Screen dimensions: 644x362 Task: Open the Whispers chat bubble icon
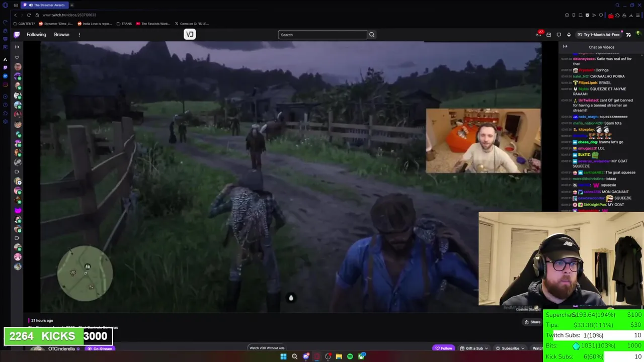pyautogui.click(x=558, y=35)
